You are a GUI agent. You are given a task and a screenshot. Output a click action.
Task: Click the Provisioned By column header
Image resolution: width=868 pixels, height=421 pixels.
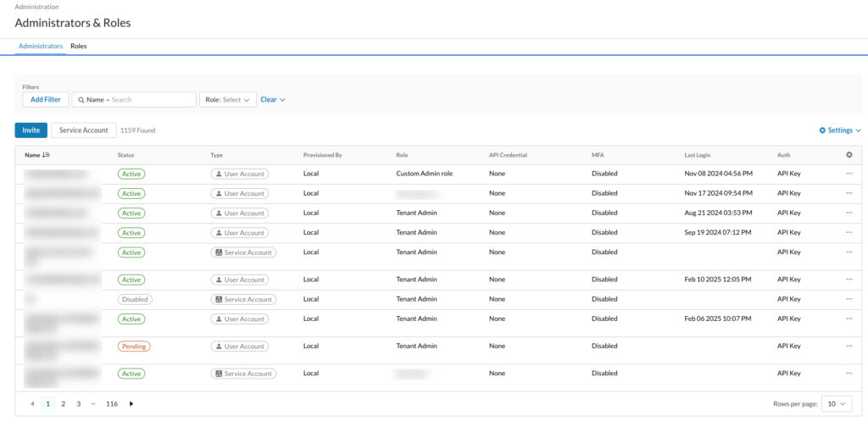323,156
